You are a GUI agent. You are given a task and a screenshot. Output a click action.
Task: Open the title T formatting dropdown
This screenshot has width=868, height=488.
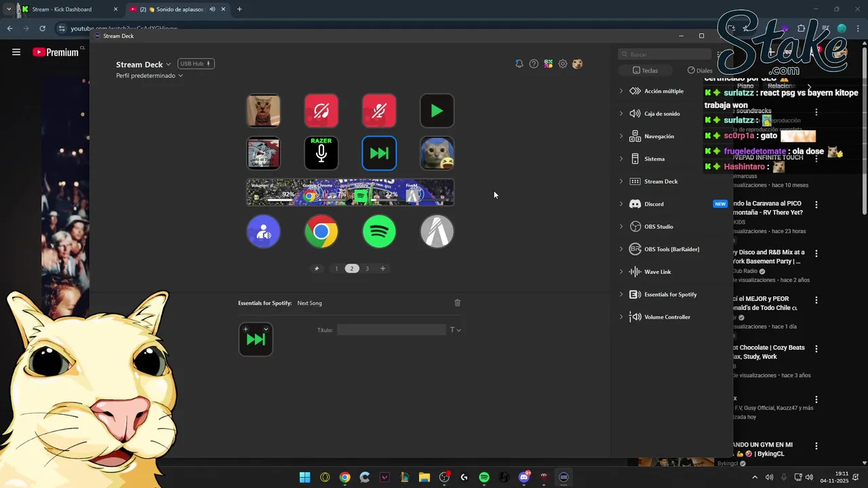click(x=456, y=330)
